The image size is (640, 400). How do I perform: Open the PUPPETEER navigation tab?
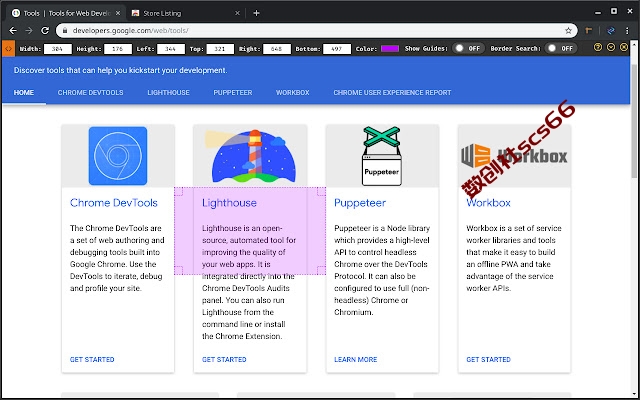tap(233, 93)
